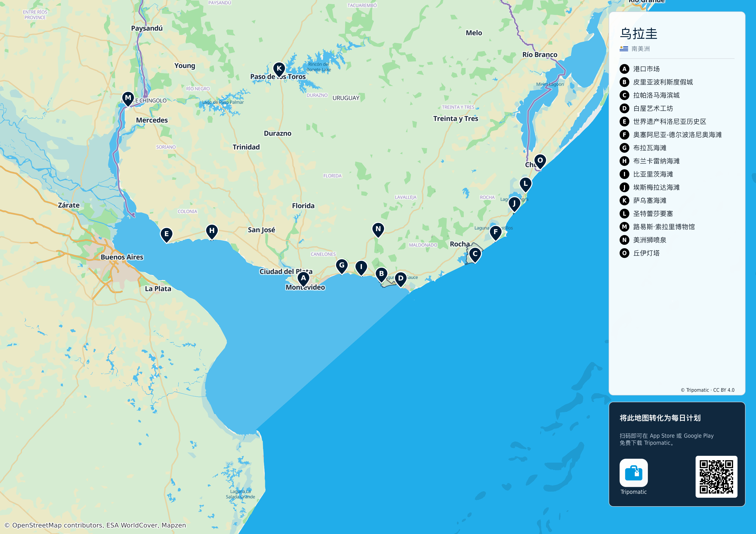Choose legend entry 丘伊灯塔
Image resolution: width=756 pixels, height=534 pixels.
point(646,253)
